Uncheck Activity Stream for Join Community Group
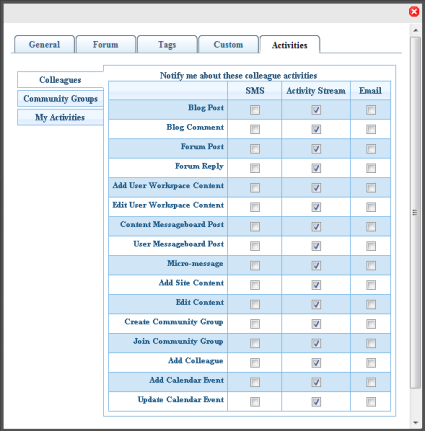Screen dimensions: 425x431 coord(316,343)
